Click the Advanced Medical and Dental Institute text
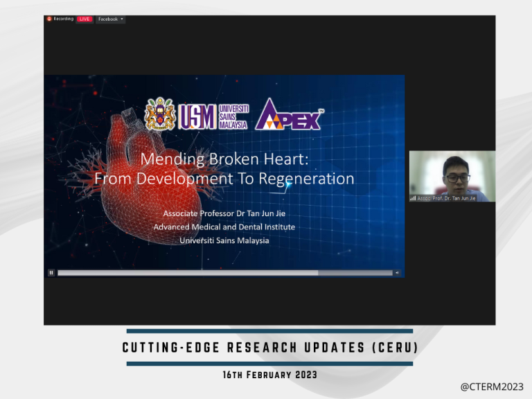 point(224,227)
